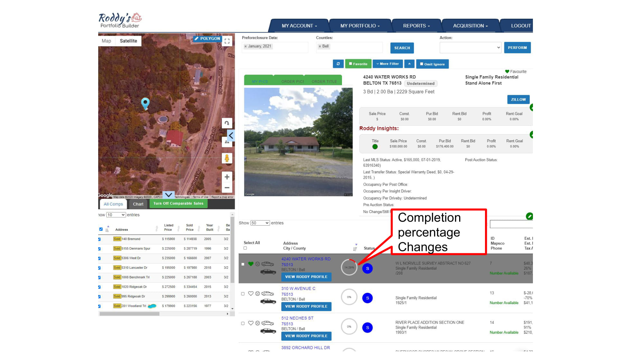Click the sad face icon for 4240 Water Works Rd
The width and height of the screenshot is (644, 362).
tap(258, 264)
